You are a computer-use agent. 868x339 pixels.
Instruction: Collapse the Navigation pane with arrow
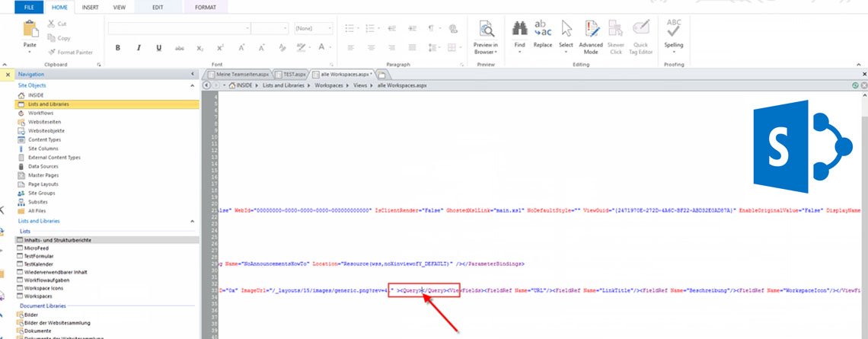coord(193,74)
